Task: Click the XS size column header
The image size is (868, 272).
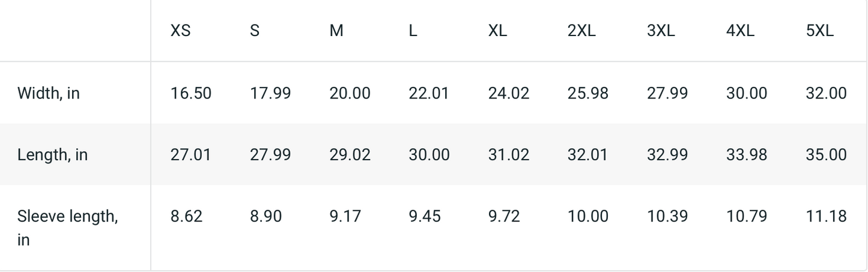Action: tap(180, 31)
